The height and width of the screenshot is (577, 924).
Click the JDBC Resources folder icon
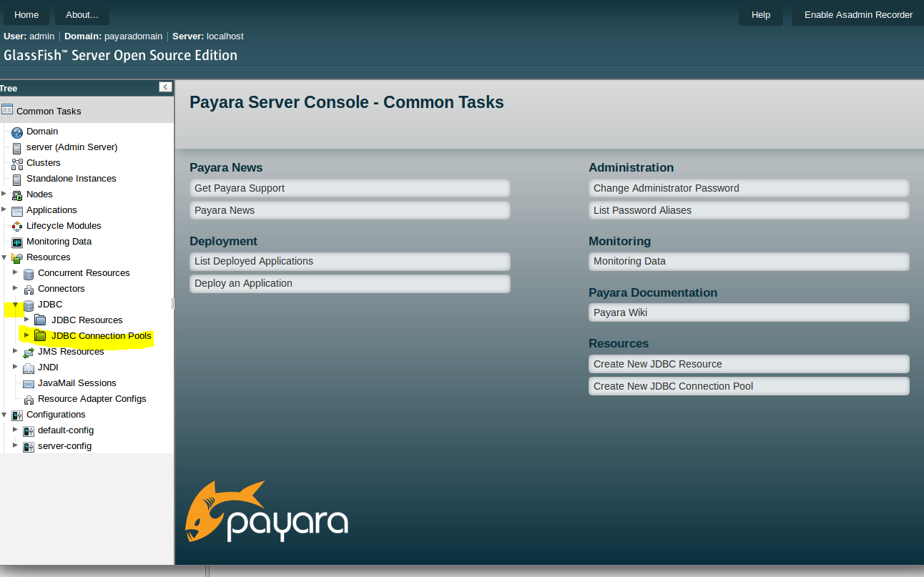(40, 320)
